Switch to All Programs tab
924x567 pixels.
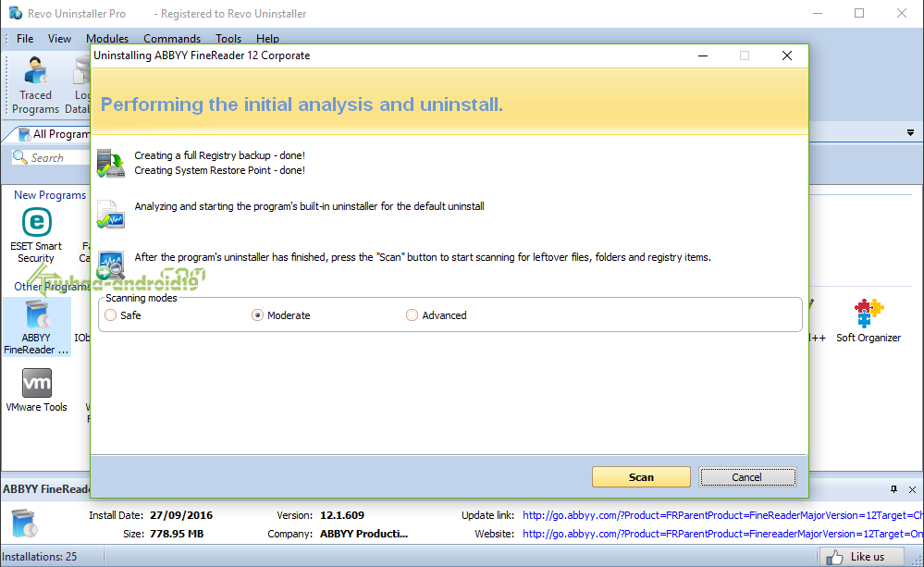[55, 134]
